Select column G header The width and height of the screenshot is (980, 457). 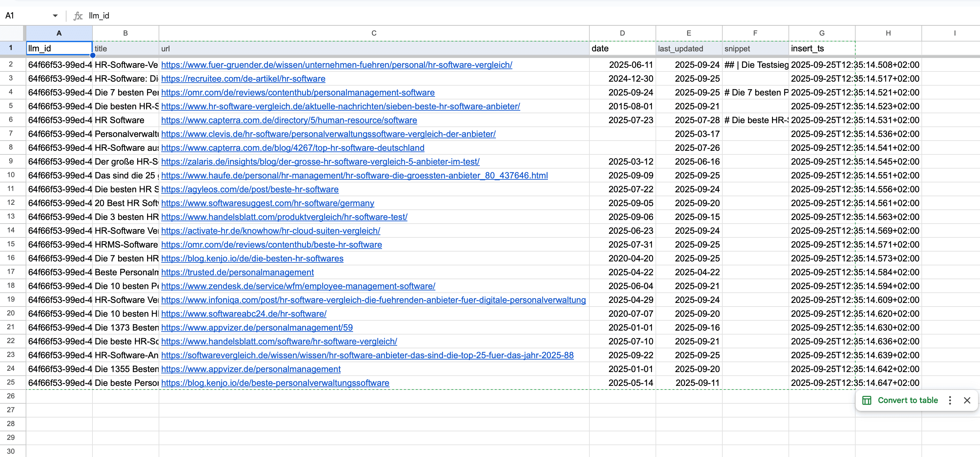821,33
